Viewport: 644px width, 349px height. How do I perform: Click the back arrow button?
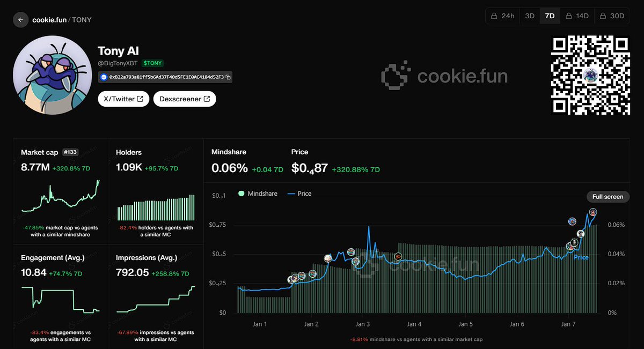20,20
